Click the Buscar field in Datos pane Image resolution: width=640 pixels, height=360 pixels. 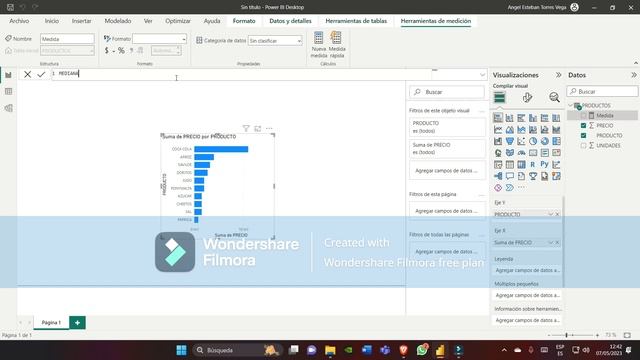(602, 91)
